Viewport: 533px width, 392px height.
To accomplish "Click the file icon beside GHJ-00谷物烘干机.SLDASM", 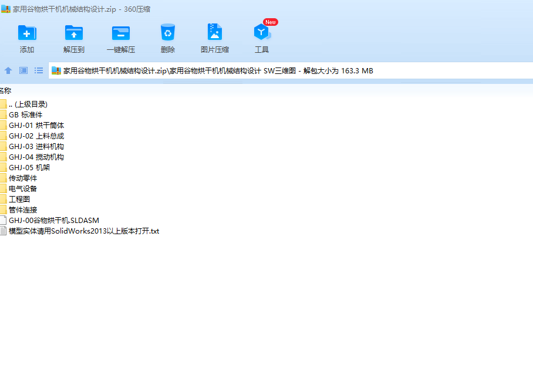I will point(3,221).
